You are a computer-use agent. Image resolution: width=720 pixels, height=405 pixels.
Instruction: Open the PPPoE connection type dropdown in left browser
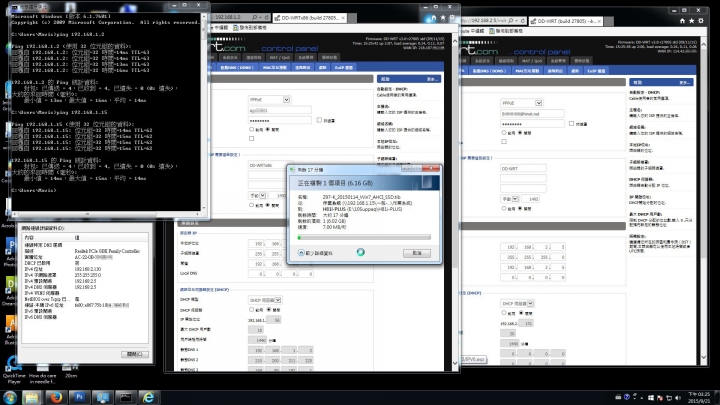[269, 100]
